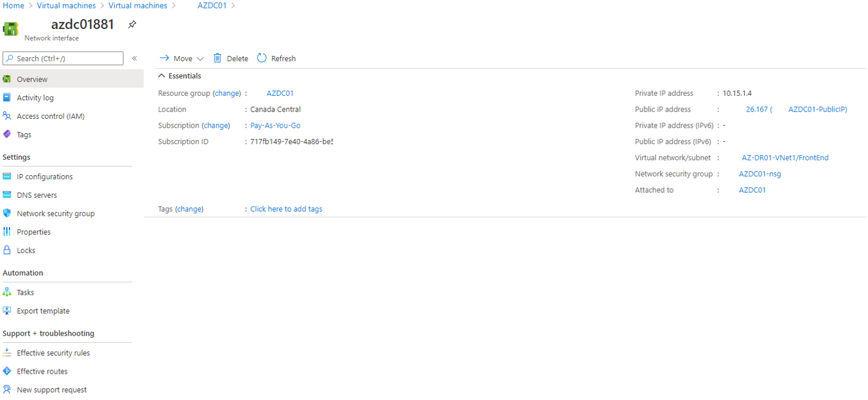Click the DNS servers icon
Image resolution: width=868 pixels, height=400 pixels.
click(7, 195)
